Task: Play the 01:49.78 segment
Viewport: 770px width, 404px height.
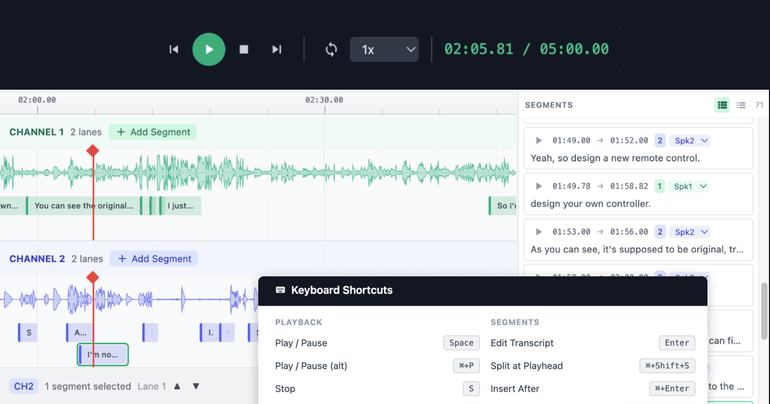Action: (x=539, y=186)
